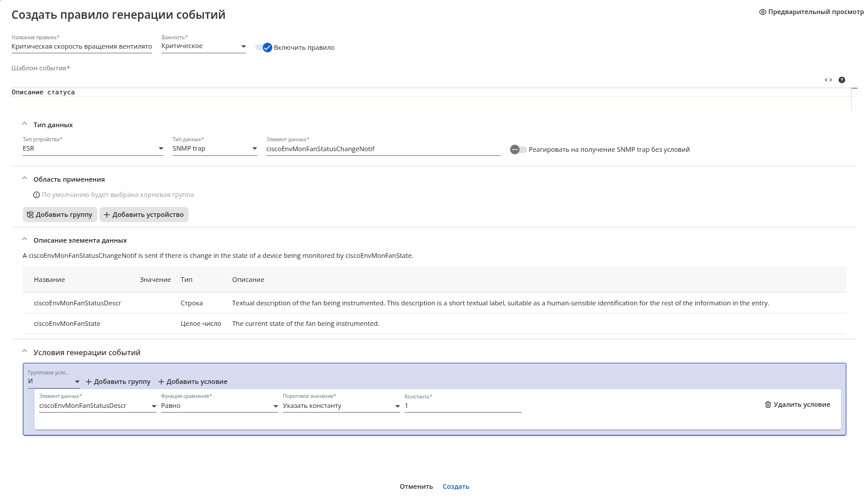Click the Создать button

(x=456, y=486)
